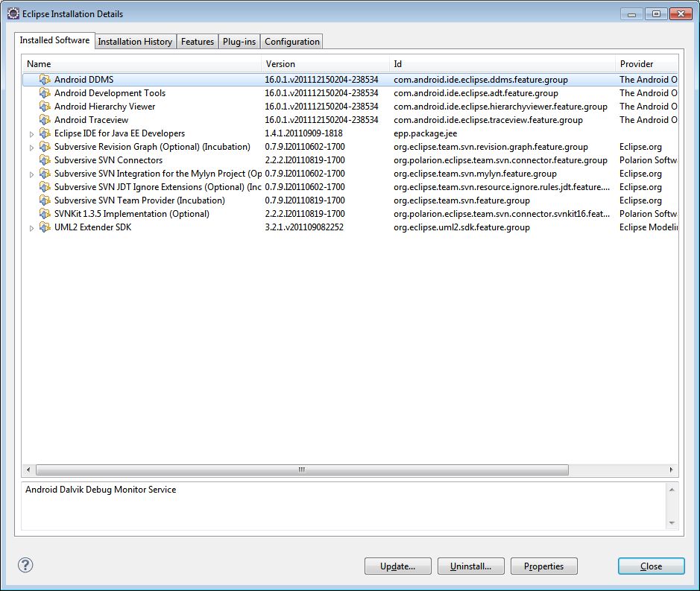Sort by the Id column header
Viewport: 700px width, 591px height.
[502, 64]
